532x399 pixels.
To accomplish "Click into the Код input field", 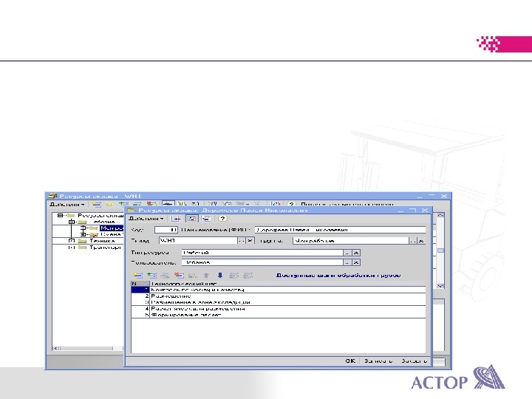I will click(166, 230).
